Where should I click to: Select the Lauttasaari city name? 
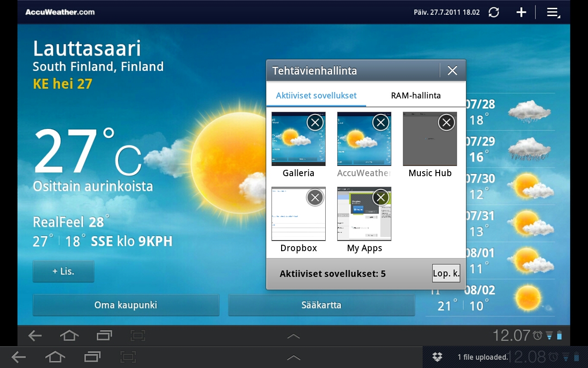point(87,48)
